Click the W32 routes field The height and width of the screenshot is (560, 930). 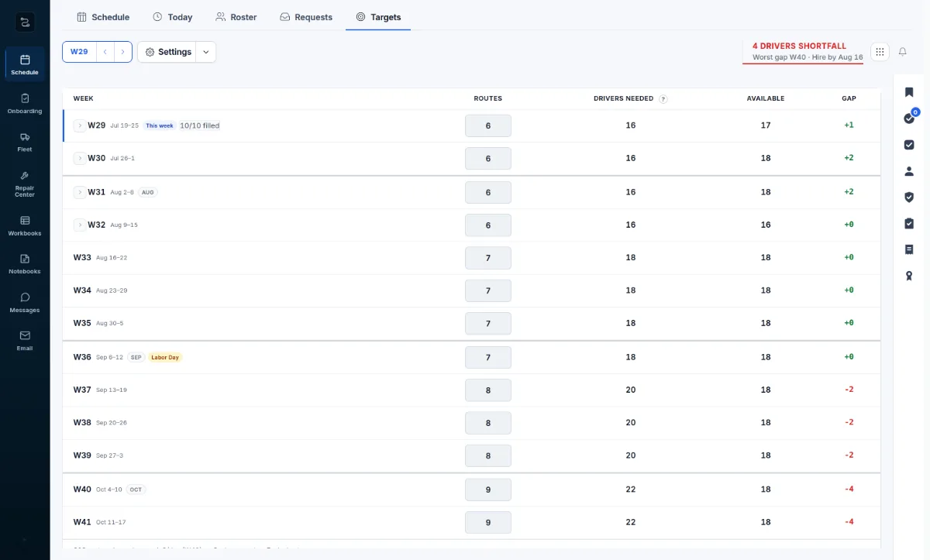488,225
